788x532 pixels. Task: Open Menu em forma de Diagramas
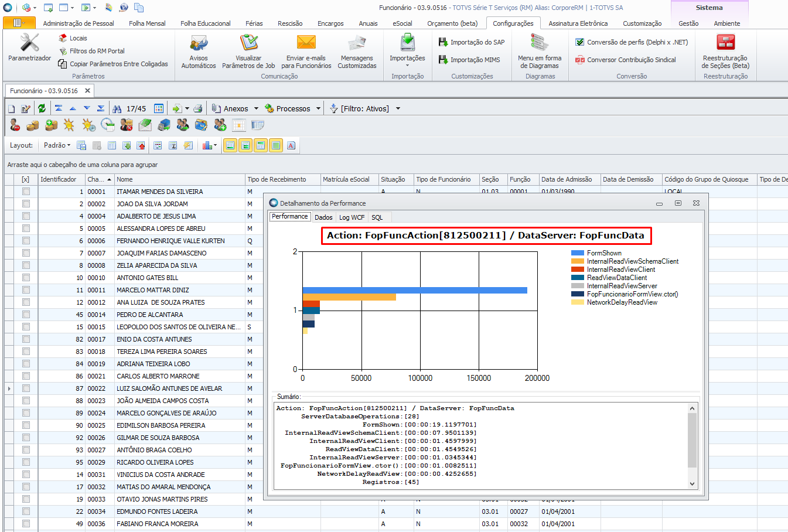540,52
